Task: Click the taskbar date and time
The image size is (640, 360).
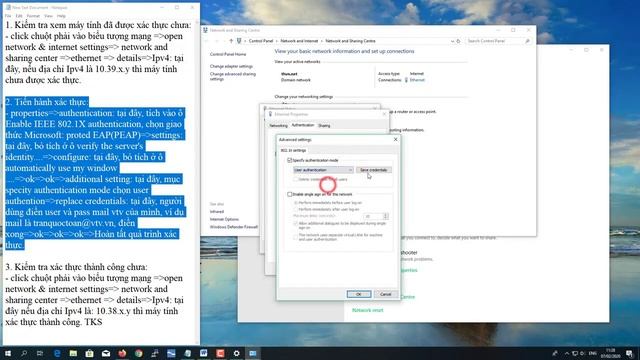Action: click(x=611, y=353)
